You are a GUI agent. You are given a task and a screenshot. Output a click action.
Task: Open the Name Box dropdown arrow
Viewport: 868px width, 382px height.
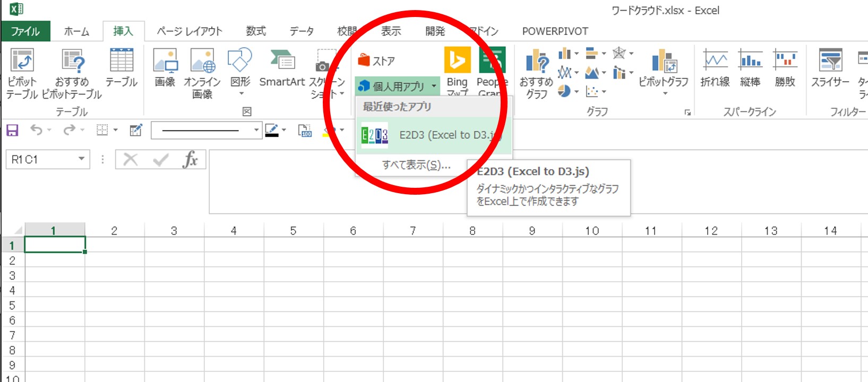[82, 159]
